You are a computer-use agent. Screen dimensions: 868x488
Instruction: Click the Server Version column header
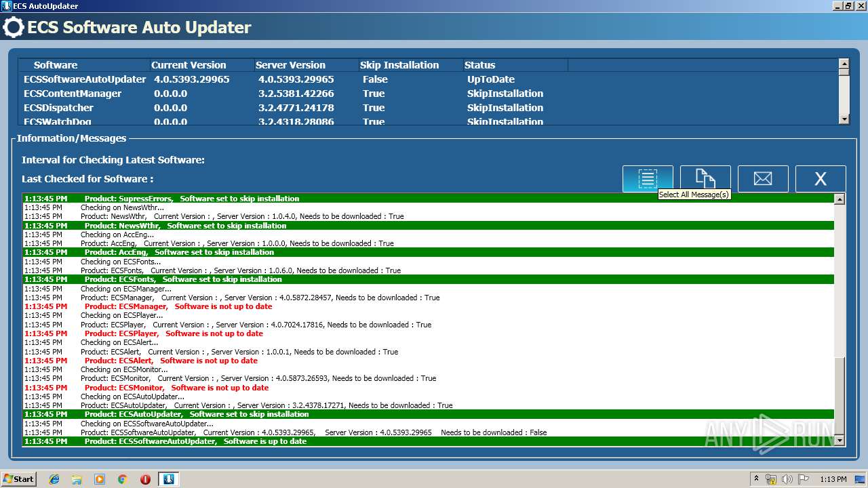[x=306, y=65]
